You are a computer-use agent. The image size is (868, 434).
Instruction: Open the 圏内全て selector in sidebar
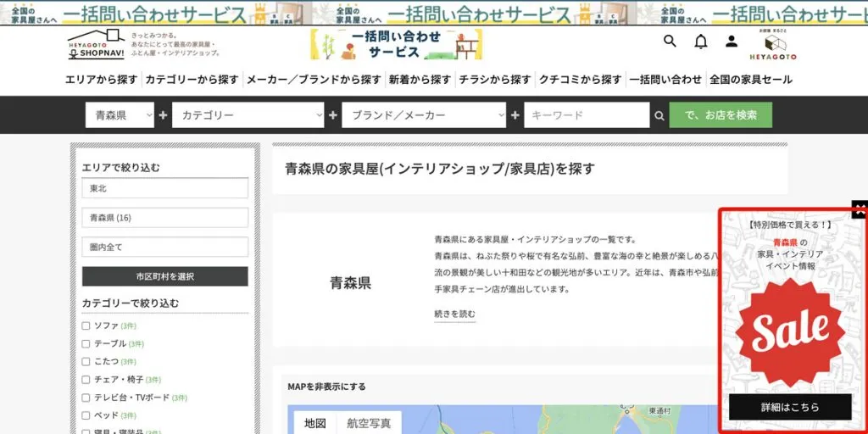tap(165, 247)
